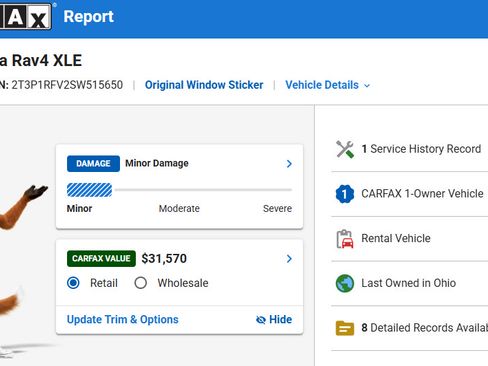Viewport: 488px width, 366px height.
Task: Click the CARFAX logo in header
Action: coord(26,16)
